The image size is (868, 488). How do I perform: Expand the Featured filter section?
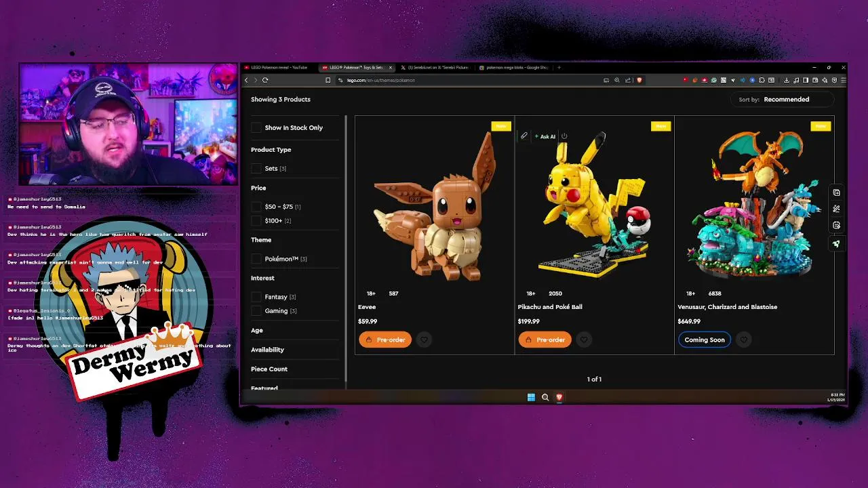pos(295,388)
